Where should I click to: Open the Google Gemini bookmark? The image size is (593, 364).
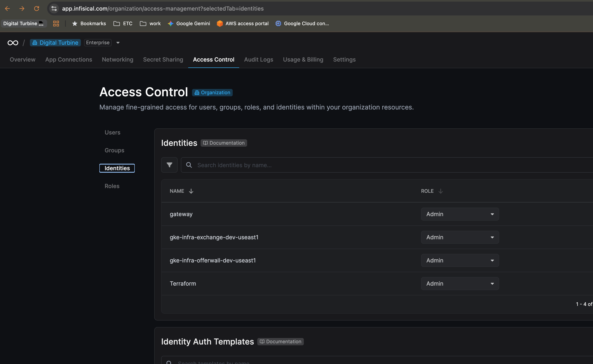tap(189, 23)
